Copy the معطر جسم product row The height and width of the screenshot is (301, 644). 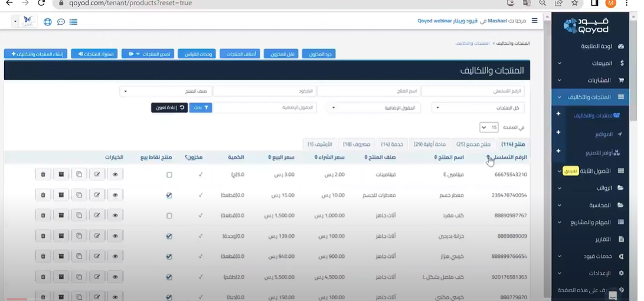[x=79, y=195]
